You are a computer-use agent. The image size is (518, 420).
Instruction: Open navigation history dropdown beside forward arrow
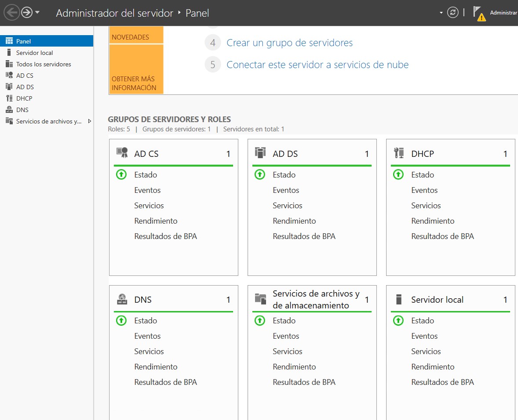coord(37,12)
